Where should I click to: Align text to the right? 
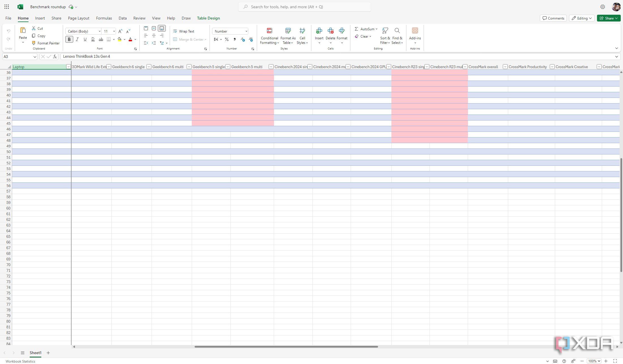(x=162, y=36)
